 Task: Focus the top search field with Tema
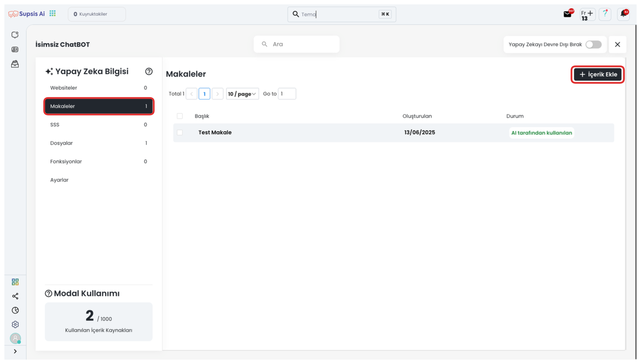coord(342,14)
